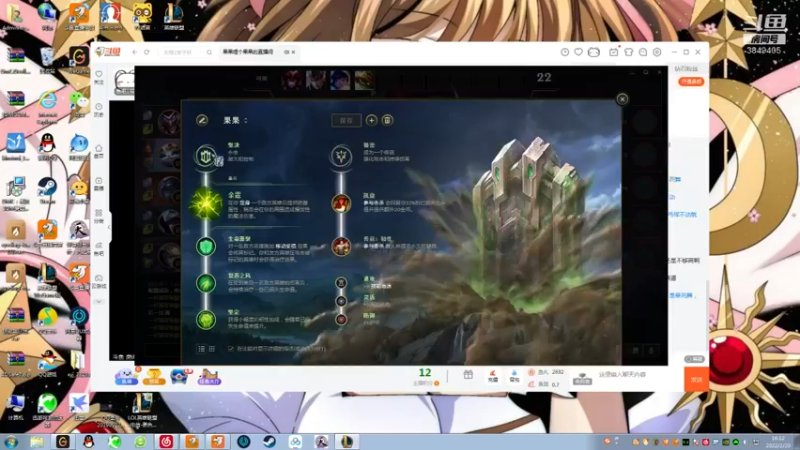Add a new rune page with plus icon
This screenshot has height=450, width=800.
pyautogui.click(x=371, y=120)
